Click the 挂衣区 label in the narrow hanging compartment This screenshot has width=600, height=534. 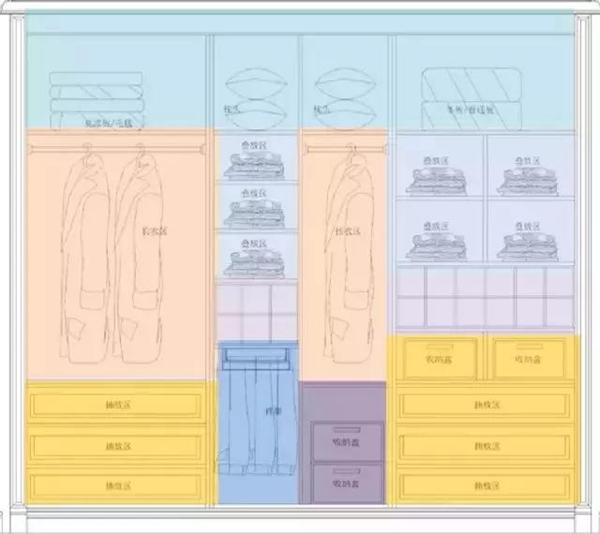point(347,231)
